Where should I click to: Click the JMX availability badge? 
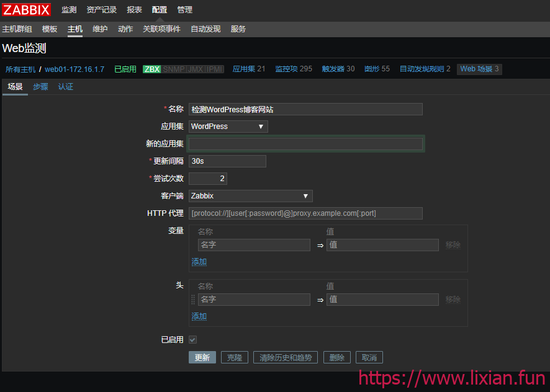(x=196, y=69)
